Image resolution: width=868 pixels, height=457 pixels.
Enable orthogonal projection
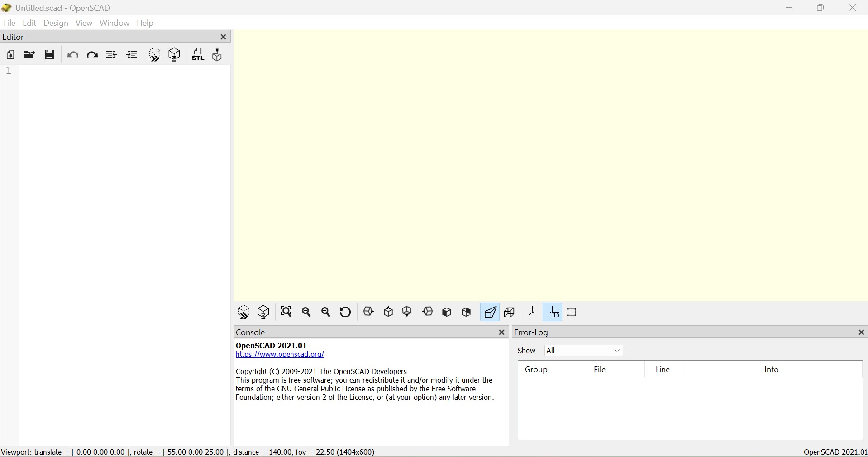510,313
